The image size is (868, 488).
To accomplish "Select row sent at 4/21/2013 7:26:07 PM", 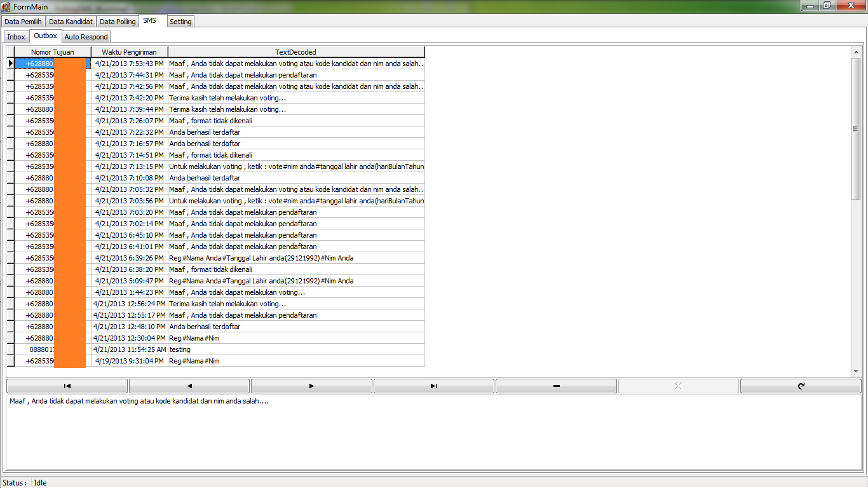I will click(216, 121).
